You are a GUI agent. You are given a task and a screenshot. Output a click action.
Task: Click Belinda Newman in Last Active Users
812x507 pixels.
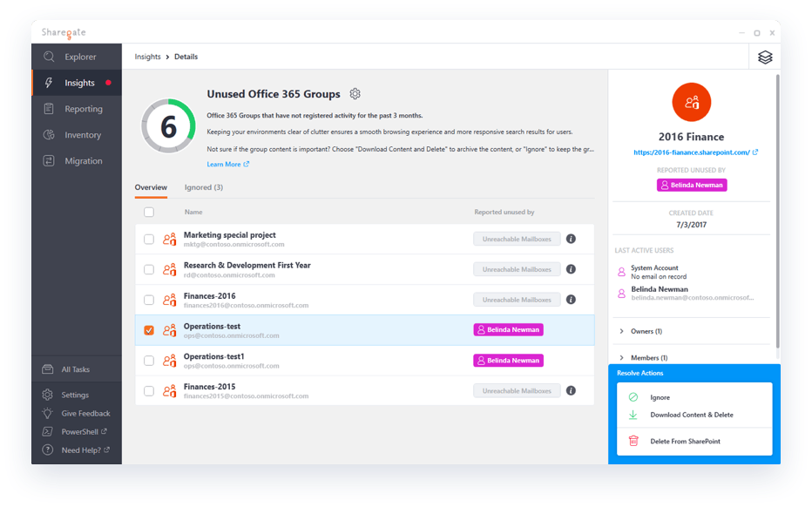click(x=660, y=289)
